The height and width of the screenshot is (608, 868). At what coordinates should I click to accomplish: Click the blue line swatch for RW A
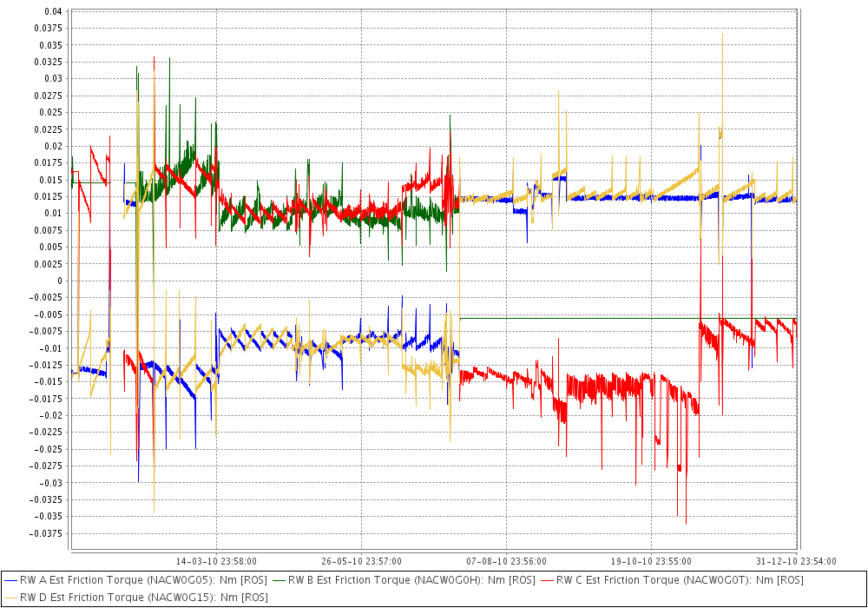(x=10, y=580)
